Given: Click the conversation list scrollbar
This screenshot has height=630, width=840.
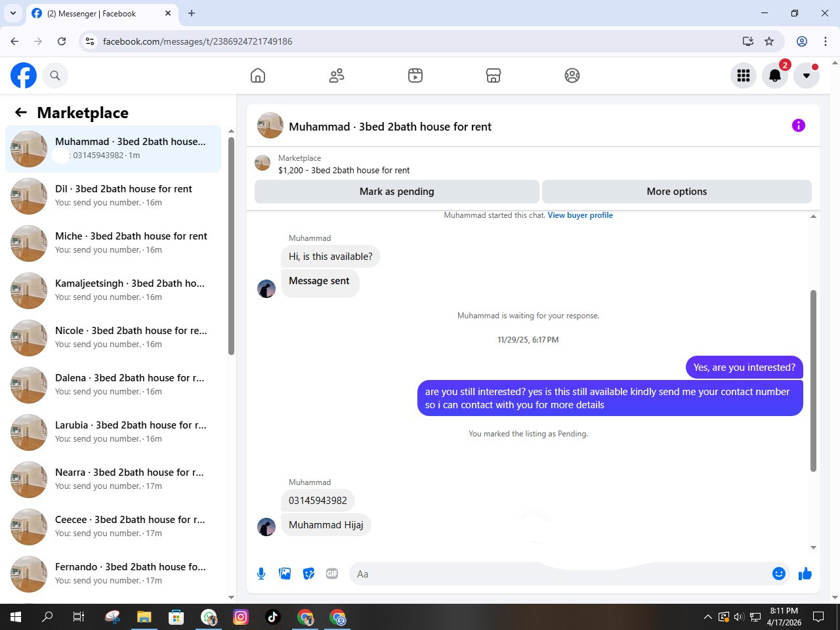Looking at the screenshot, I should [x=231, y=245].
